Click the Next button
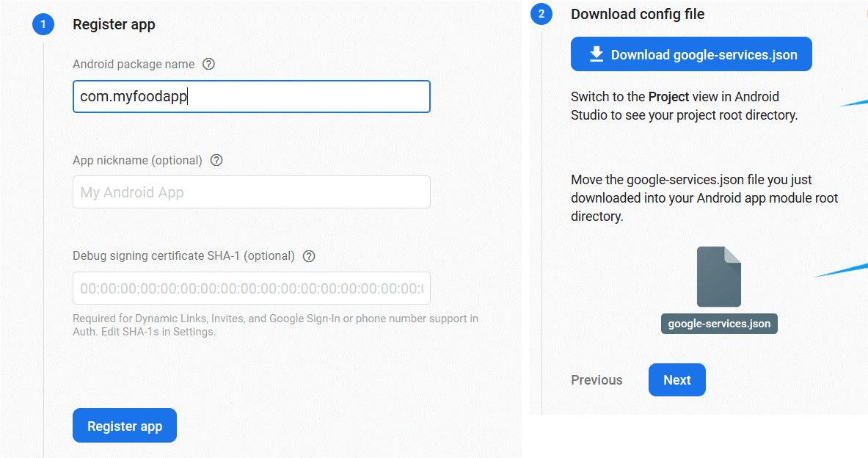 [x=676, y=379]
